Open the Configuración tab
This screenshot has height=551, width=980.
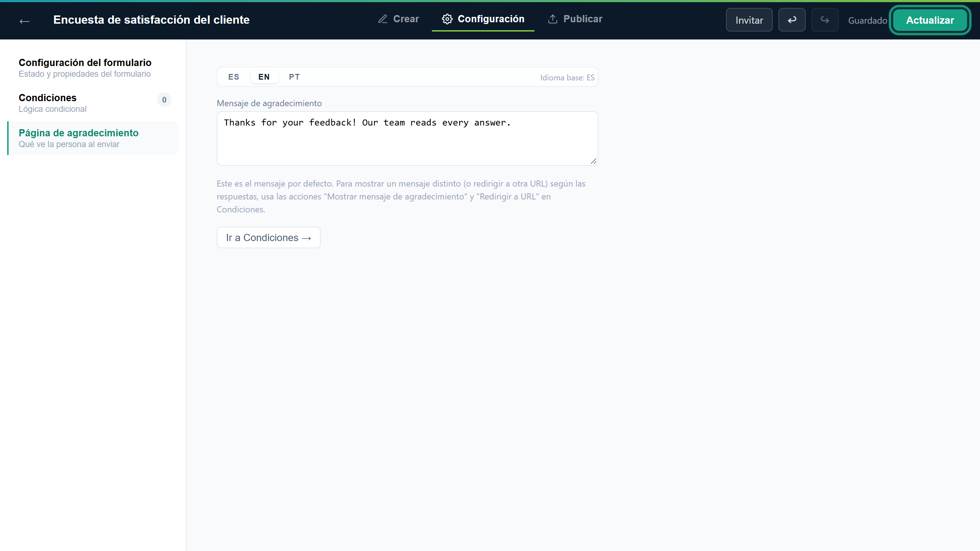point(483,19)
